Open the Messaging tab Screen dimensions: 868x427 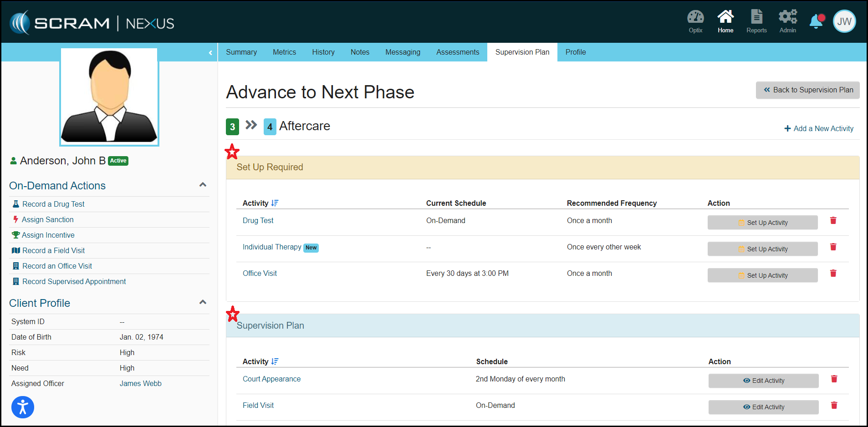pos(403,52)
